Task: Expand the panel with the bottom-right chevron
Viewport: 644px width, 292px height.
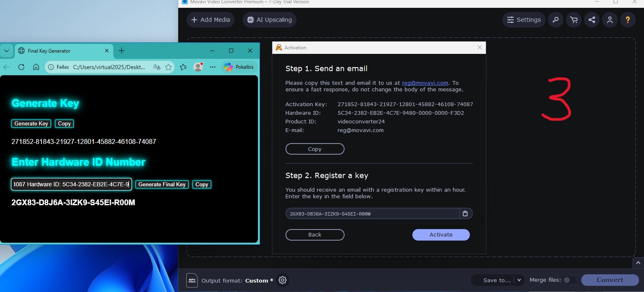Action: (x=638, y=262)
